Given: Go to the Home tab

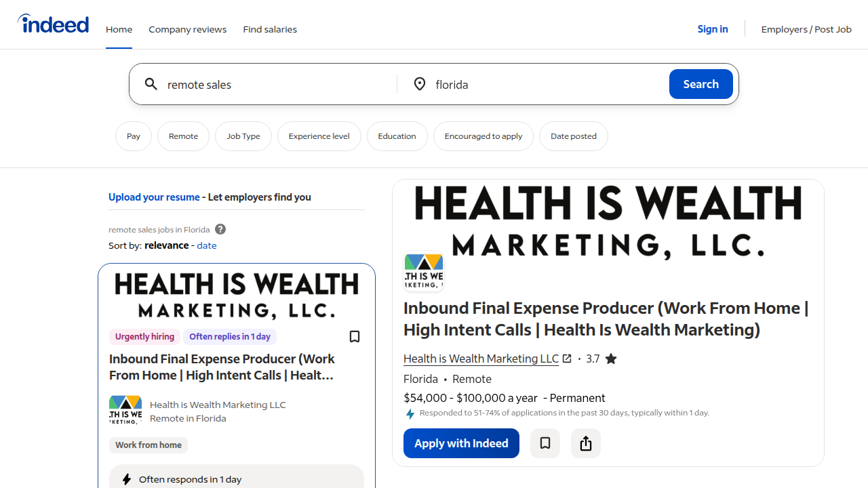Looking at the screenshot, I should coord(119,29).
